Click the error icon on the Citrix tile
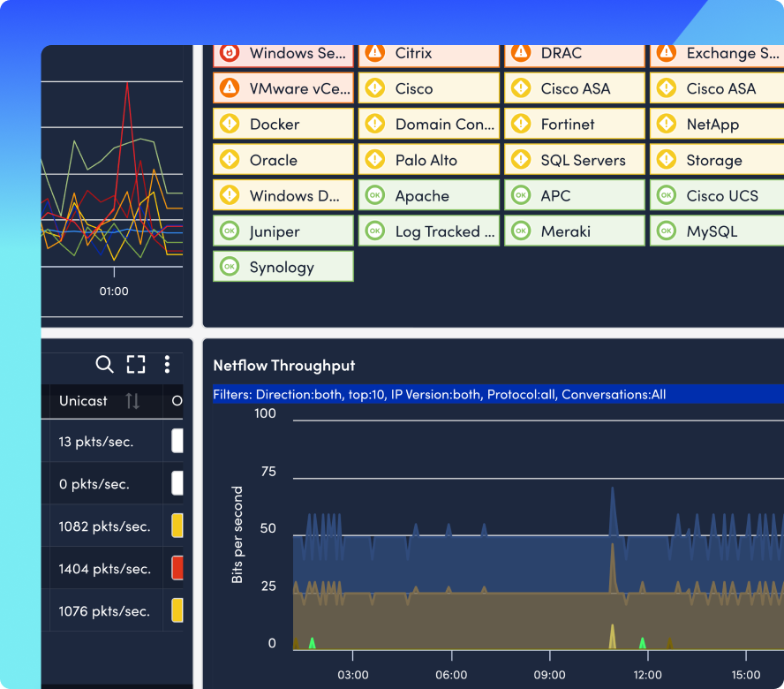This screenshot has height=689, width=784. point(375,53)
